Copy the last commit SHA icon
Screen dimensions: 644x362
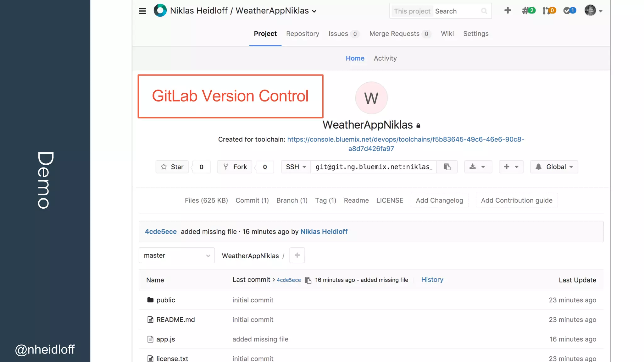point(308,280)
